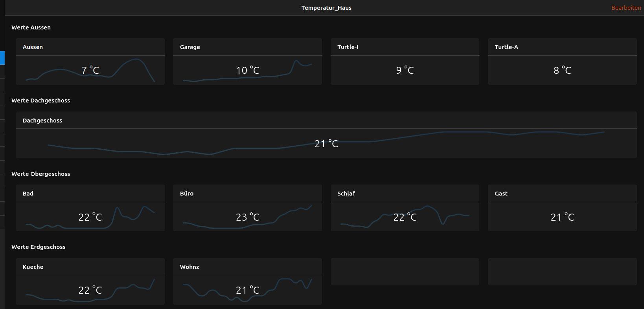
Task: Click the Bearbeiten link
Action: 626,8
